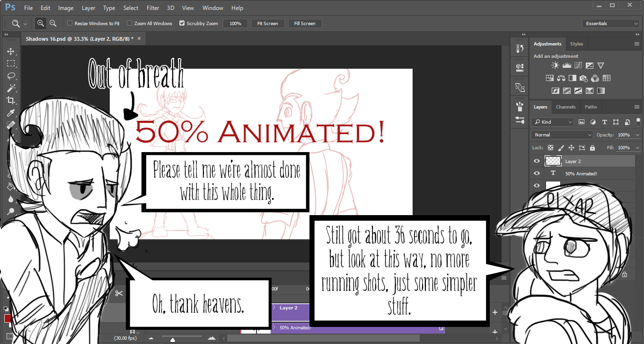Screen dimensions: 644x344
Task: Select the Move tool
Action: click(10, 51)
